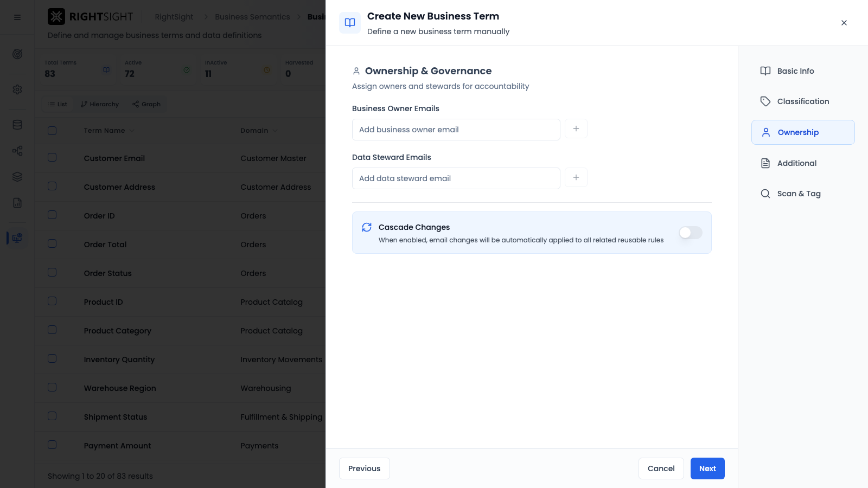Screen dimensions: 868x488
Task: Open the Payment Amount term
Action: pyautogui.click(x=118, y=446)
